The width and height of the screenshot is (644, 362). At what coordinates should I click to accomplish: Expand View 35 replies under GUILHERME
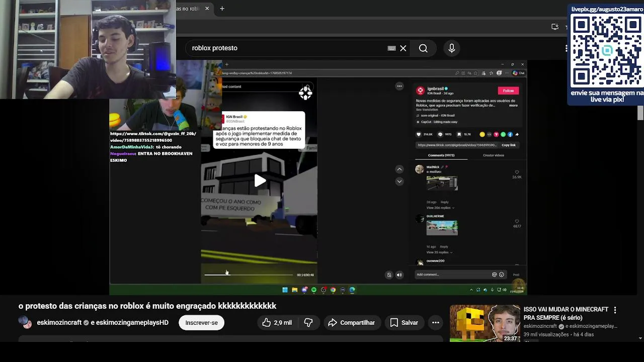pos(439,252)
